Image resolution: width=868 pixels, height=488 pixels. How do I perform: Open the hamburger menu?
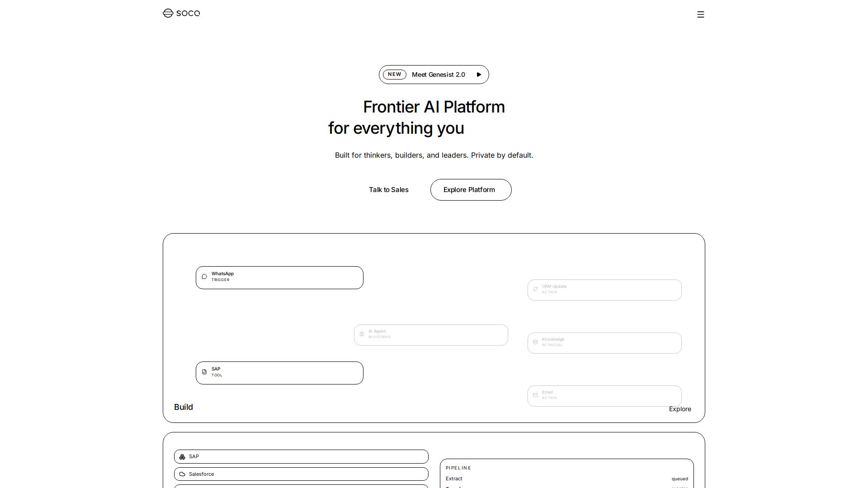coord(701,14)
